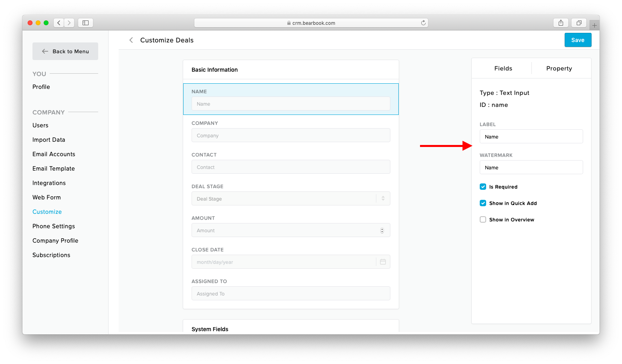622x364 pixels.
Task: Open Company Profile page
Action: pos(55,241)
